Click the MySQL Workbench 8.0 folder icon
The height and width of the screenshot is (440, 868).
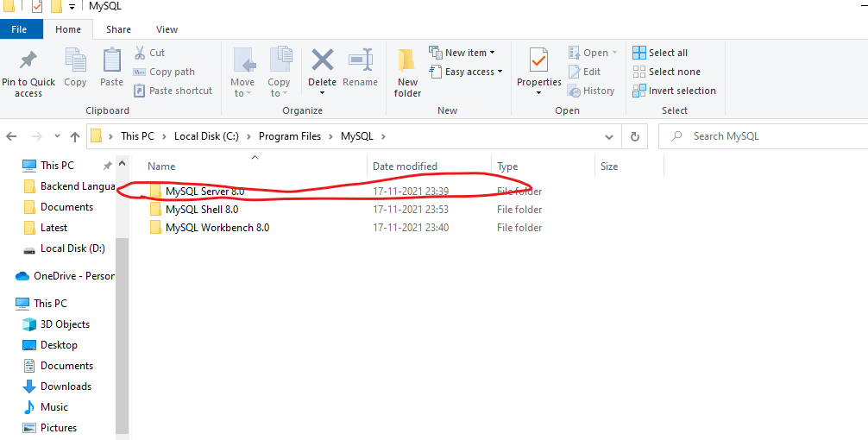point(155,228)
